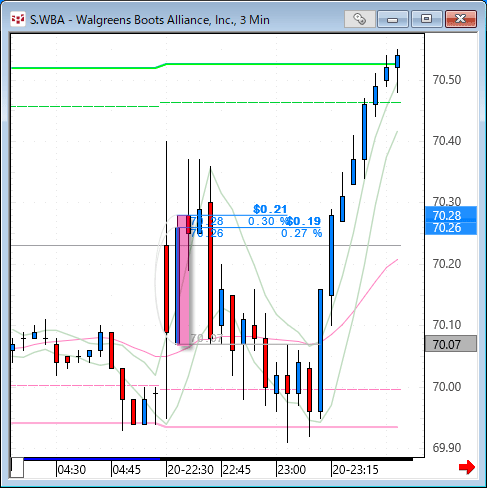
Task: Click the 22:45 time axis label
Action: [237, 470]
